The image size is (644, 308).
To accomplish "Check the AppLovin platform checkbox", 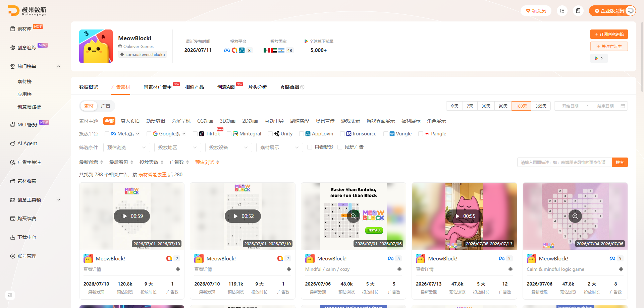I will (x=302, y=134).
